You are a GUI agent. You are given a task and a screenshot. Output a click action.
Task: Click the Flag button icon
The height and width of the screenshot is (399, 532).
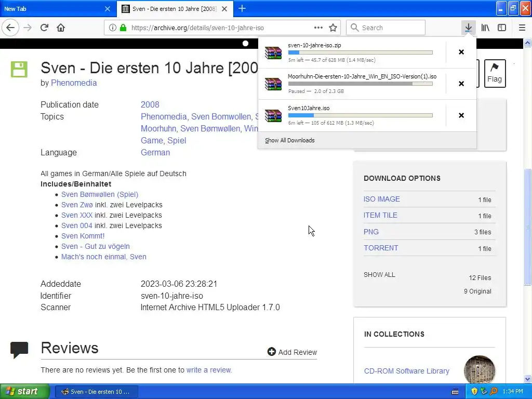(x=495, y=74)
